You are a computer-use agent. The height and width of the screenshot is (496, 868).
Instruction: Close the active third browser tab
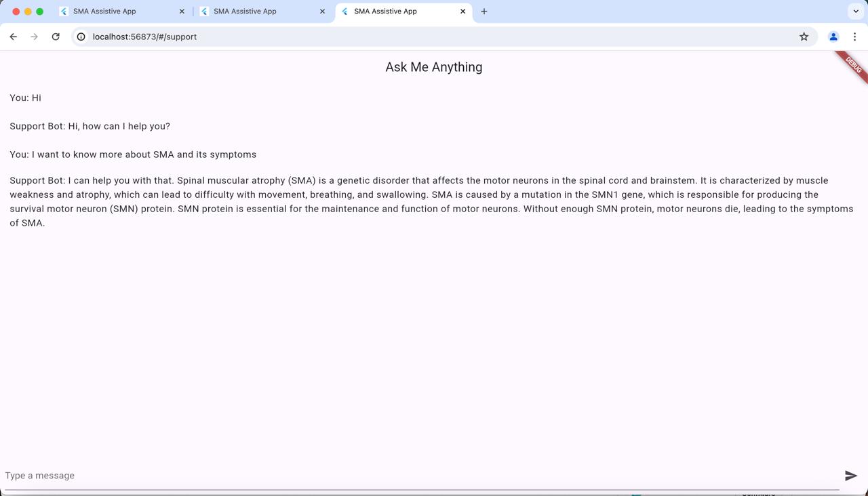point(463,12)
